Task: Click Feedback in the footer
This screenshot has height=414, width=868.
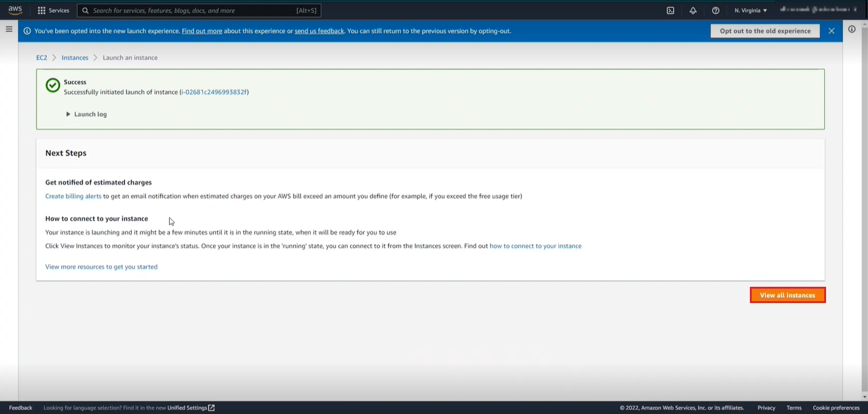Action: [20, 408]
